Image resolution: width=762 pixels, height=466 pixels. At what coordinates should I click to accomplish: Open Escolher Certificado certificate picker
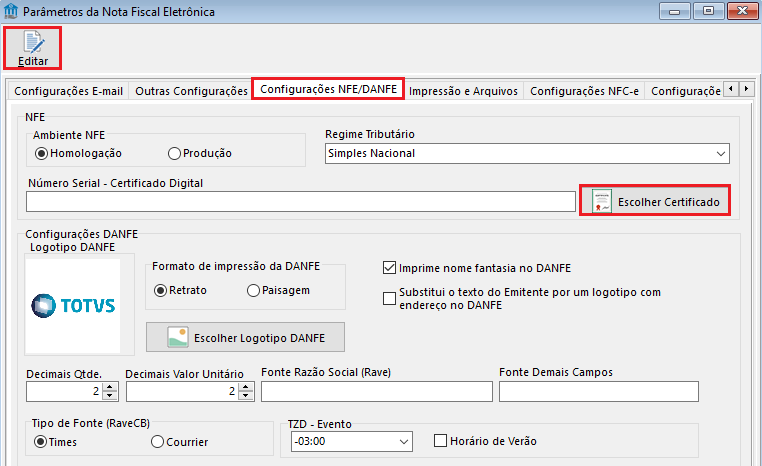(x=655, y=200)
